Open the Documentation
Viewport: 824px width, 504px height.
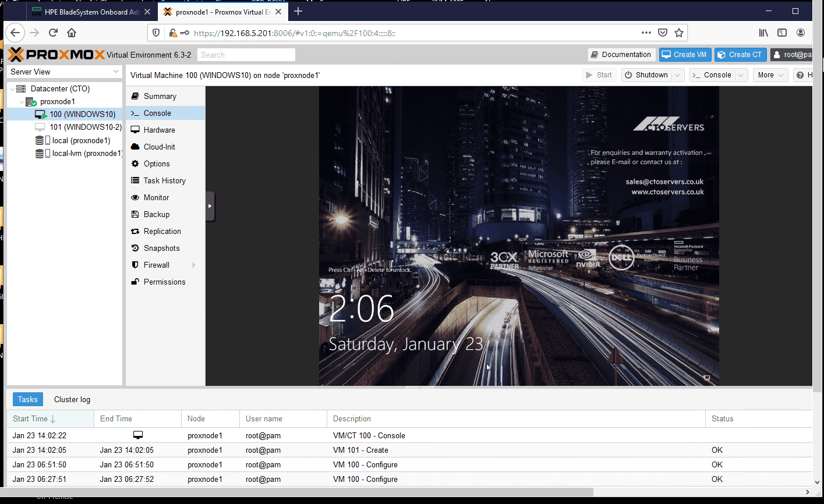pos(621,54)
